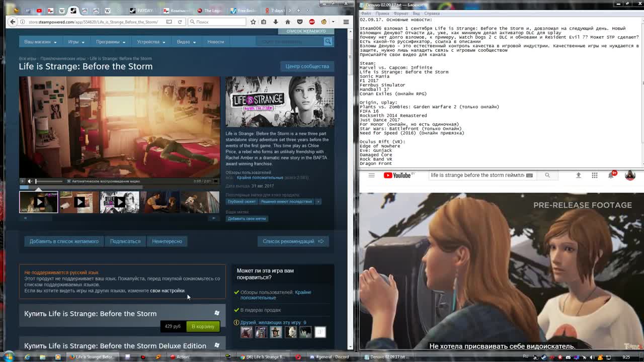The height and width of the screenshot is (362, 644).
Task: Open Справка menu in Notepad
Action: pyautogui.click(x=432, y=13)
